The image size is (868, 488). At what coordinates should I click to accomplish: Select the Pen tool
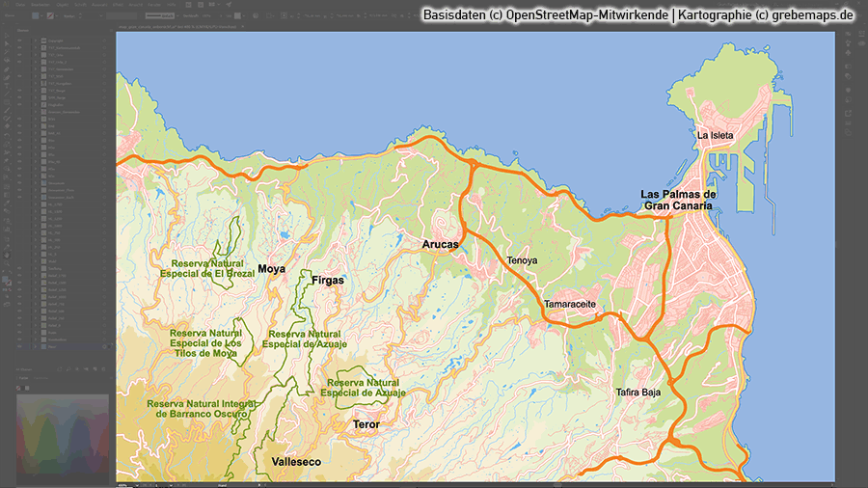[x=5, y=68]
